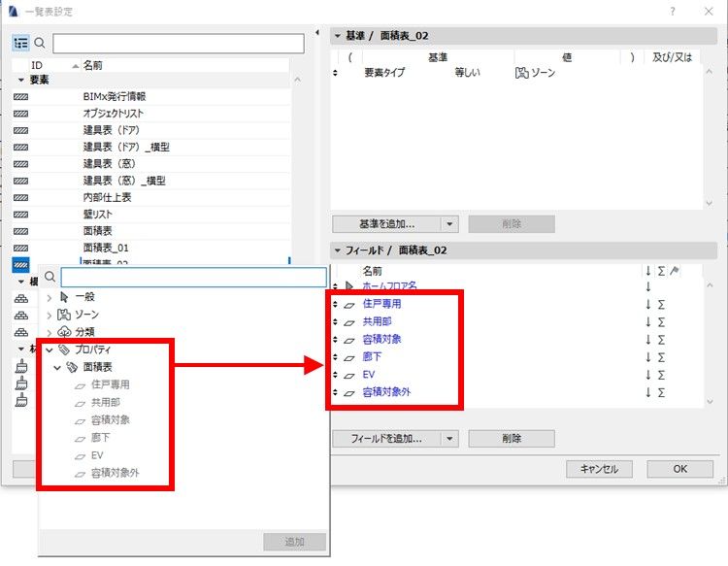Select the 建具表（窓）_横型 row
The height and width of the screenshot is (566, 728).
[151, 181]
